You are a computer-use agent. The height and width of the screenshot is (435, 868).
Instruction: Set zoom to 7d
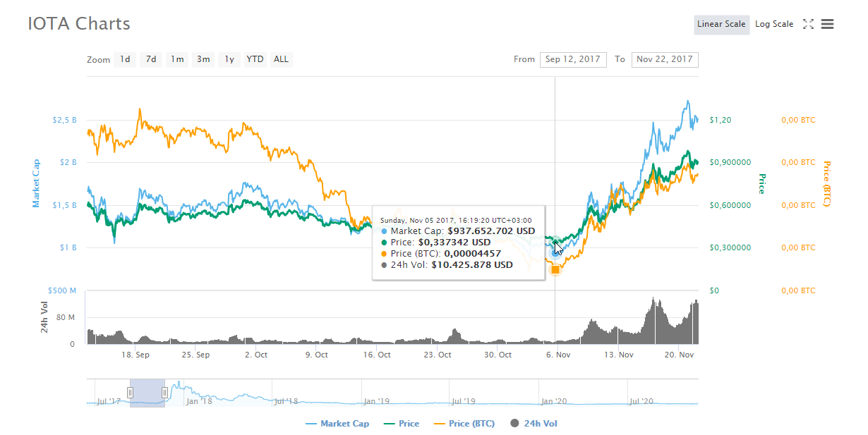pos(151,59)
